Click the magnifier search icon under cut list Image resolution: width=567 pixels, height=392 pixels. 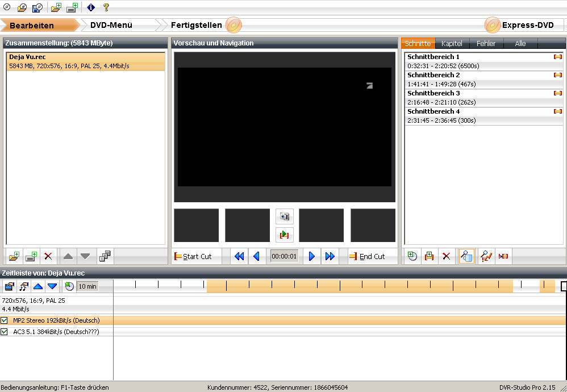coord(466,256)
